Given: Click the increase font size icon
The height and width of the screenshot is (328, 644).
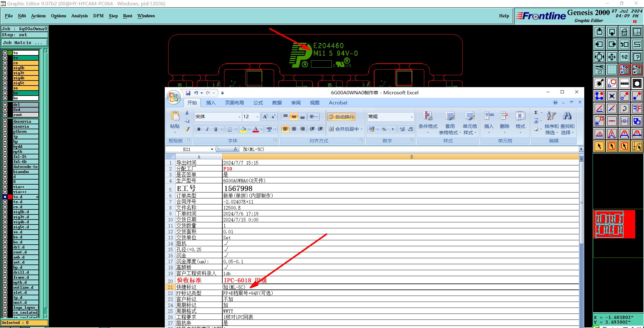Looking at the screenshot, I should (x=265, y=117).
